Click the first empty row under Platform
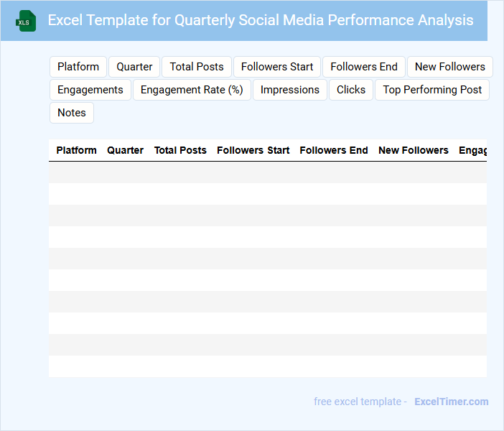Screen dimensions: 504x431 point(76,172)
